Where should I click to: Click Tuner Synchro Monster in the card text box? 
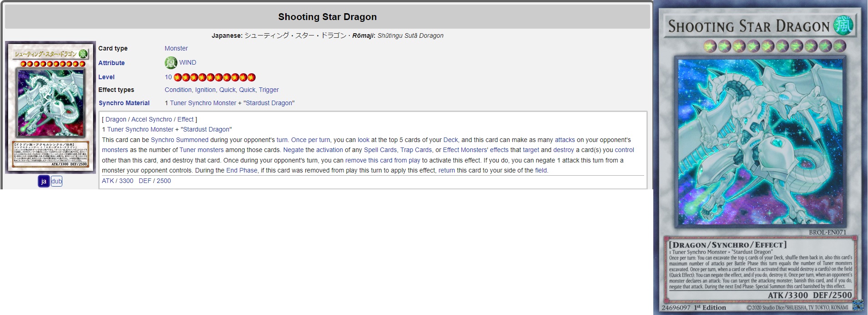(x=140, y=129)
